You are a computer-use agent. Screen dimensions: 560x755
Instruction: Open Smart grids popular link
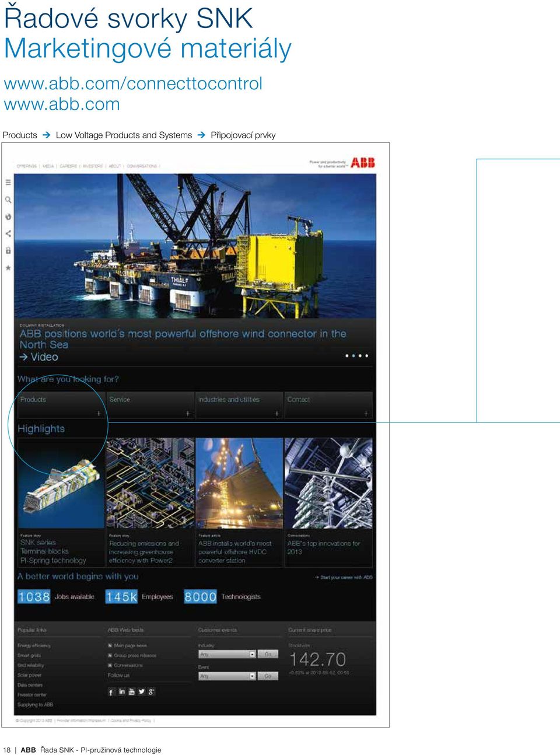29,655
